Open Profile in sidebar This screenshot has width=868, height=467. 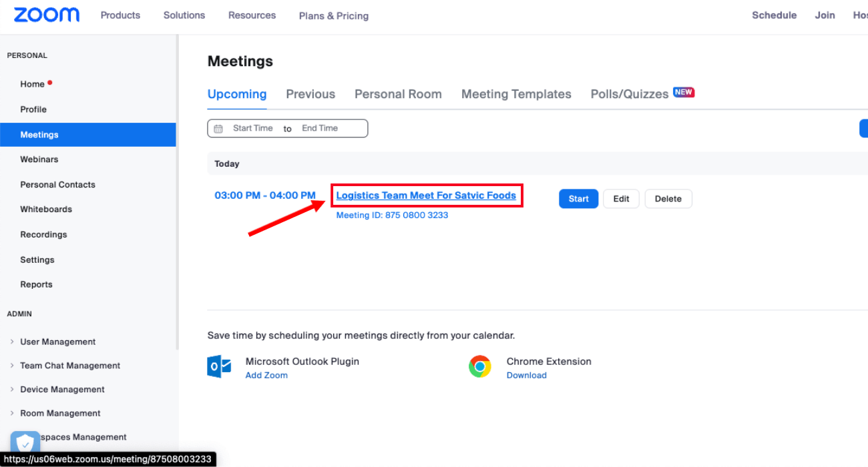[33, 109]
